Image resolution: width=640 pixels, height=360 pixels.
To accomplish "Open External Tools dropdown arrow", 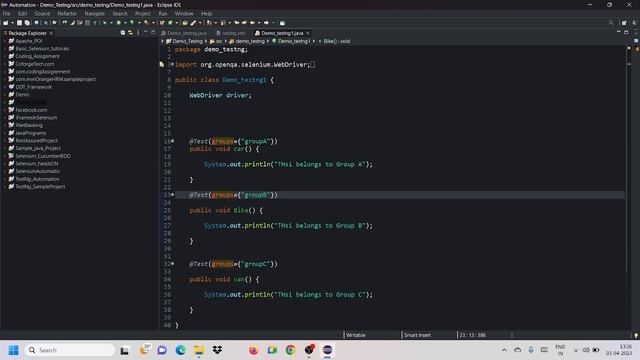I will coord(153,23).
